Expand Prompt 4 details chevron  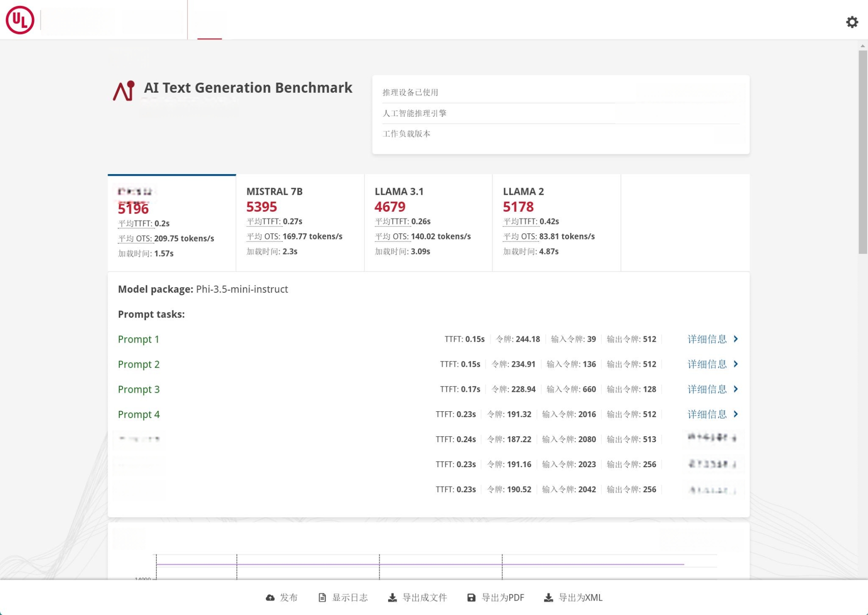pyautogui.click(x=736, y=414)
